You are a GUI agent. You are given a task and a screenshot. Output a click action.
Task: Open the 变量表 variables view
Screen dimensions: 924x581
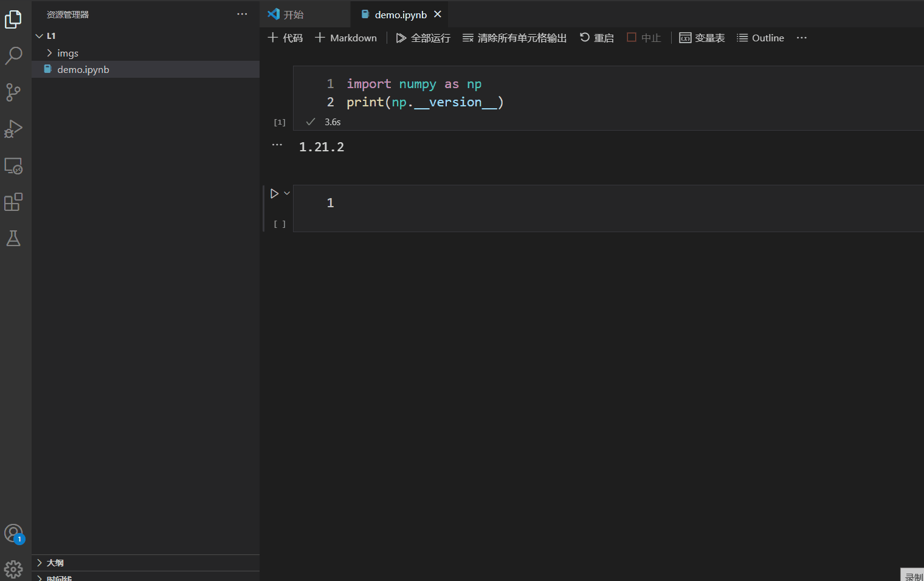pos(702,38)
